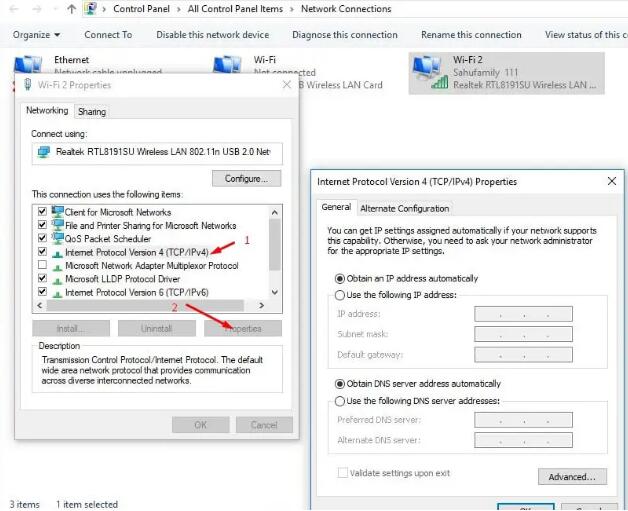The width and height of the screenshot is (628, 511).
Task: Click OK in Wi-Fi 2 Properties dialog
Action: pos(201,425)
